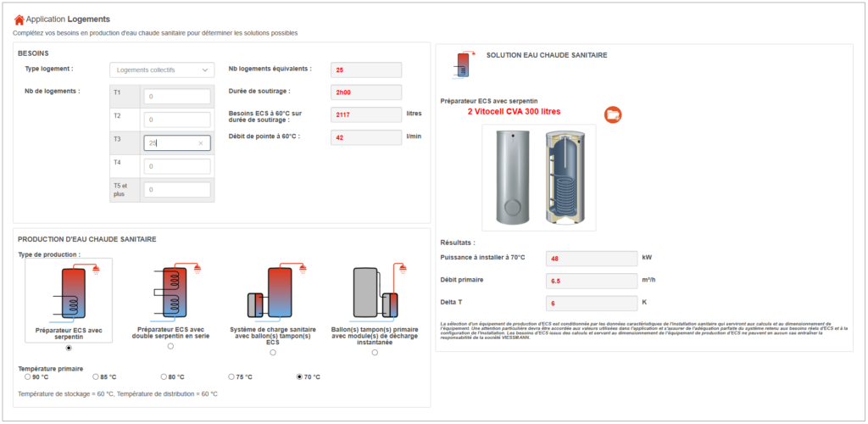The height and width of the screenshot is (424, 868).
Task: Click the Puissance à installer result field
Action: click(x=592, y=258)
